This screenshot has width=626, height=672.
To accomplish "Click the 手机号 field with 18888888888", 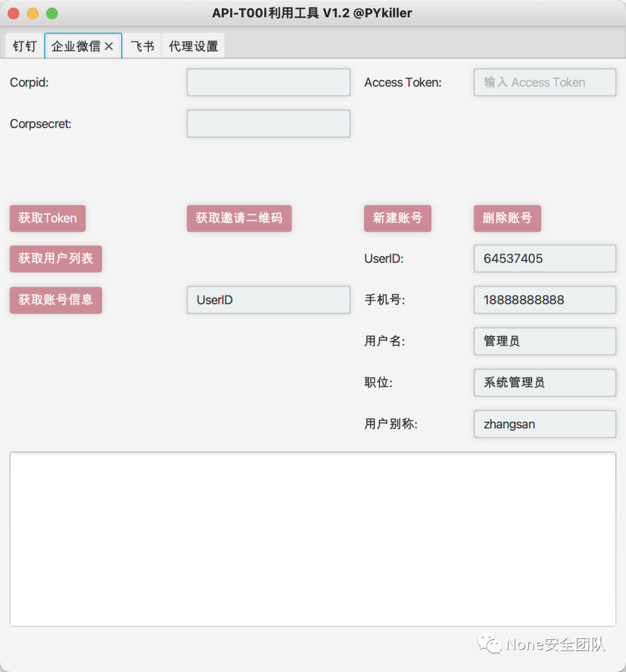I will [545, 300].
